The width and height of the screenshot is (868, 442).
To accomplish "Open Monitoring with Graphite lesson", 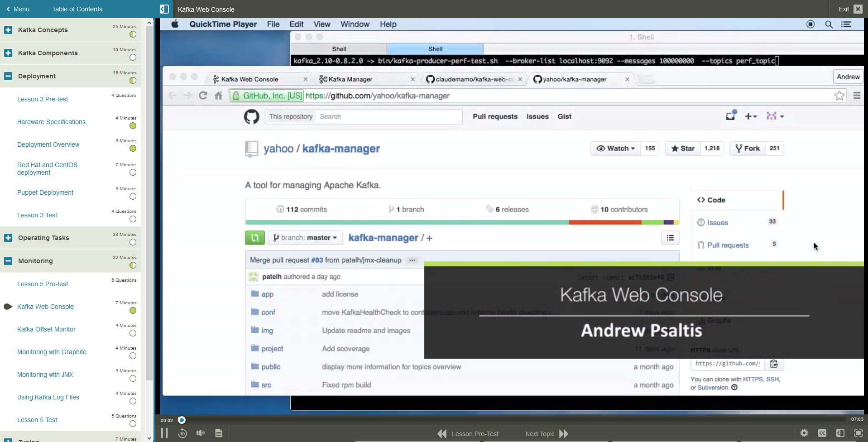I will click(x=52, y=352).
